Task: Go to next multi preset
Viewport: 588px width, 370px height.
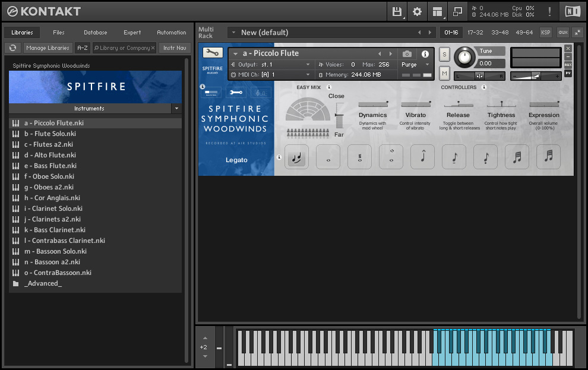Action: pos(430,33)
